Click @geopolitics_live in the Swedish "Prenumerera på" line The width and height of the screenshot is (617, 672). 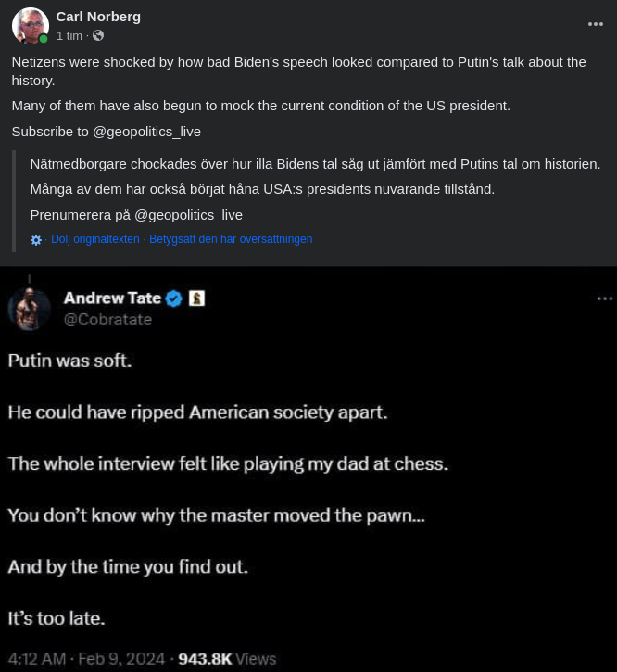188,215
